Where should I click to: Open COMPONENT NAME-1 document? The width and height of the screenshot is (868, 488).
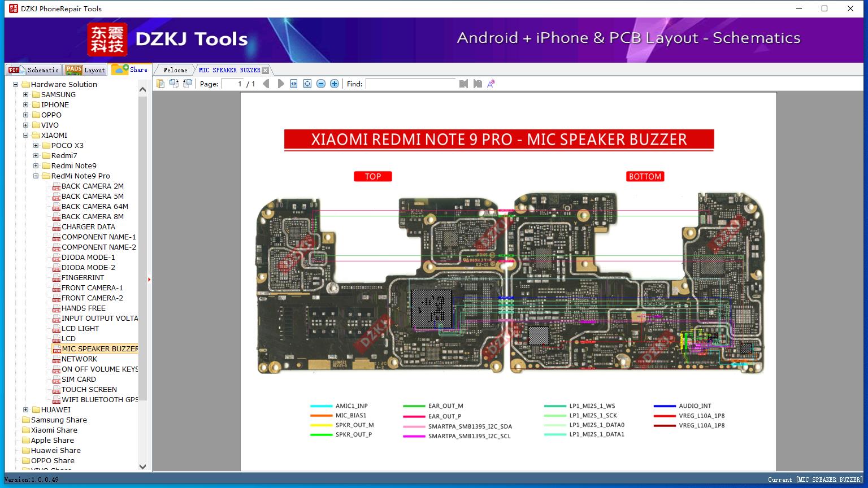(99, 237)
